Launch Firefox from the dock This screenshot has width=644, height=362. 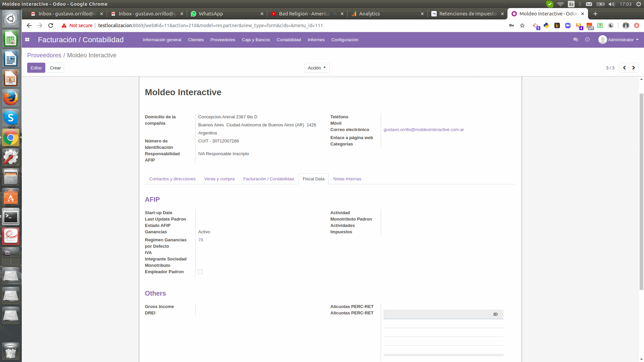tap(11, 98)
